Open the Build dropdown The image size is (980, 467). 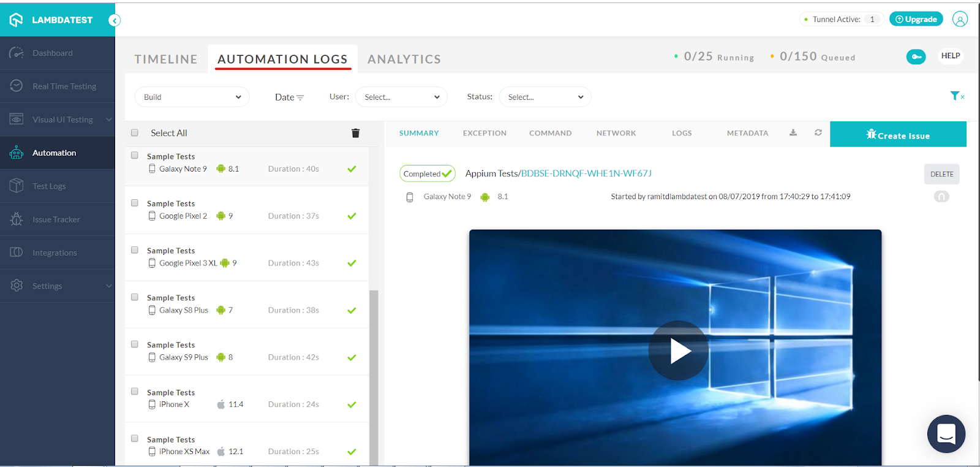(192, 97)
